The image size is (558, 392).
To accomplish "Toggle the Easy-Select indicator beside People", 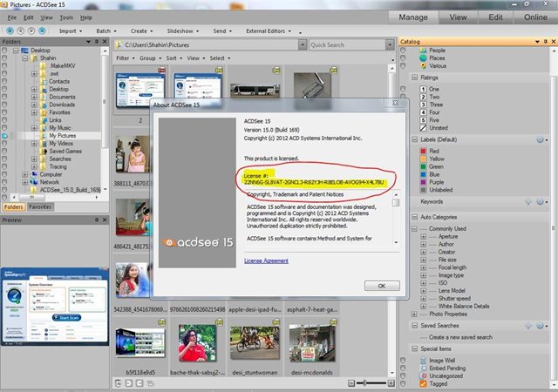I will [403, 51].
